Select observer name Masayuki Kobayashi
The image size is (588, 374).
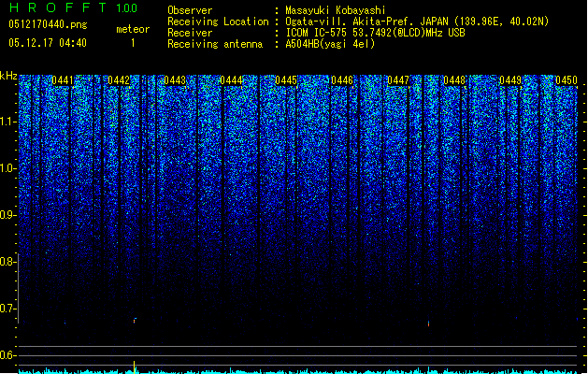point(336,10)
